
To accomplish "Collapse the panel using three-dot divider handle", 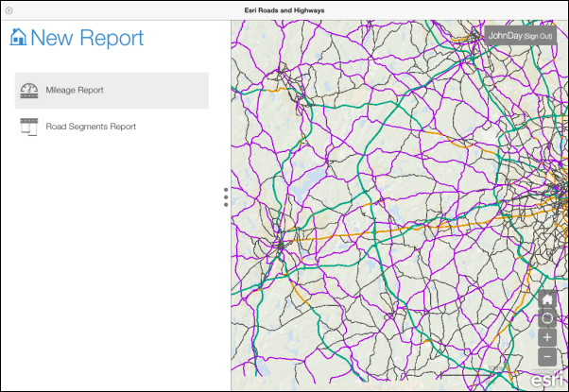I will [x=226, y=196].
